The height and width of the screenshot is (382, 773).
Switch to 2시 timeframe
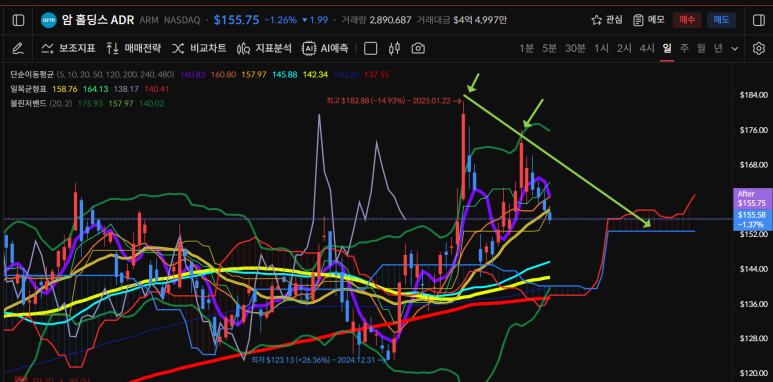tap(624, 48)
